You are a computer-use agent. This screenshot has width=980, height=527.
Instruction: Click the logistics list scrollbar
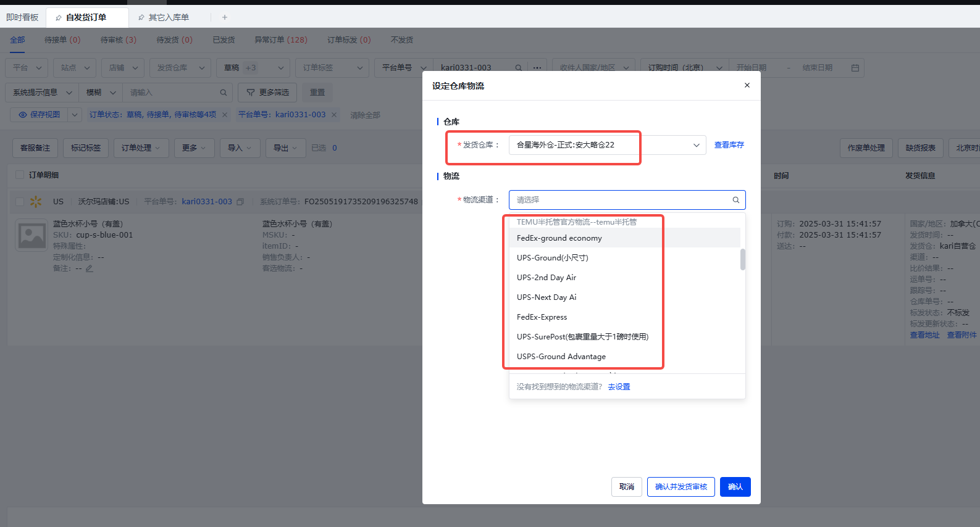coord(743,259)
